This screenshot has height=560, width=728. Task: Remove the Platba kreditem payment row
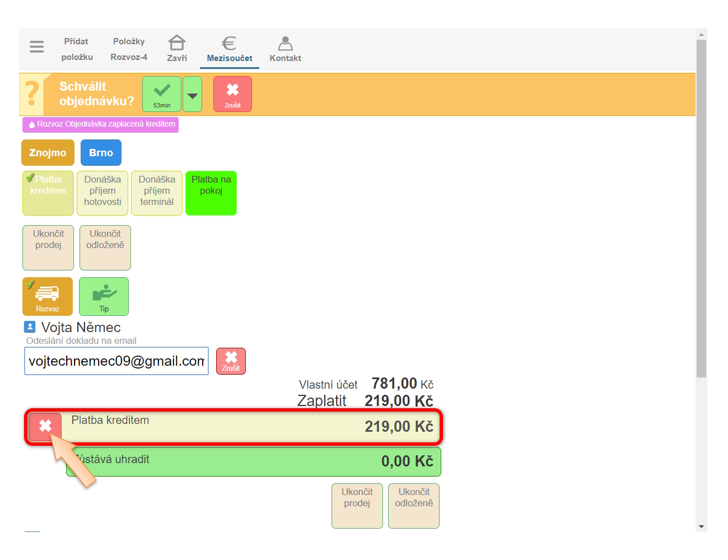pyautogui.click(x=45, y=427)
